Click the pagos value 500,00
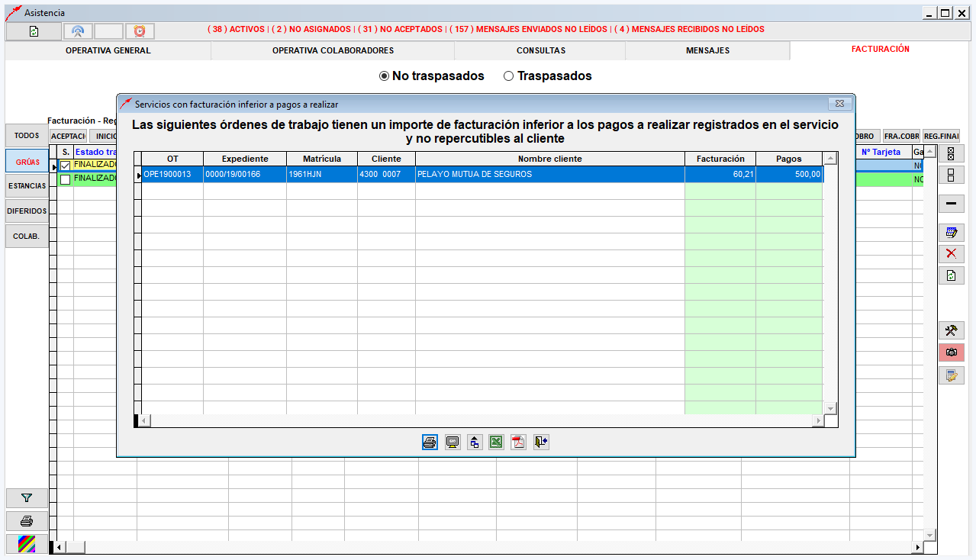This screenshot has width=976, height=560. (x=789, y=175)
